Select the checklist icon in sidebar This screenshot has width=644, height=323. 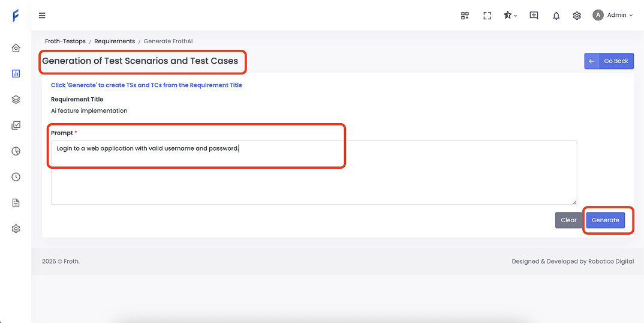[16, 125]
